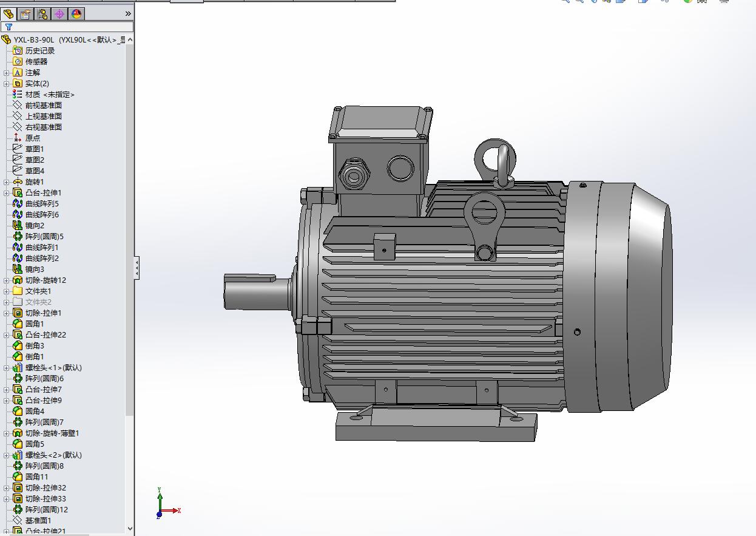Select the 凸台-拉伸9 feature

(x=44, y=400)
